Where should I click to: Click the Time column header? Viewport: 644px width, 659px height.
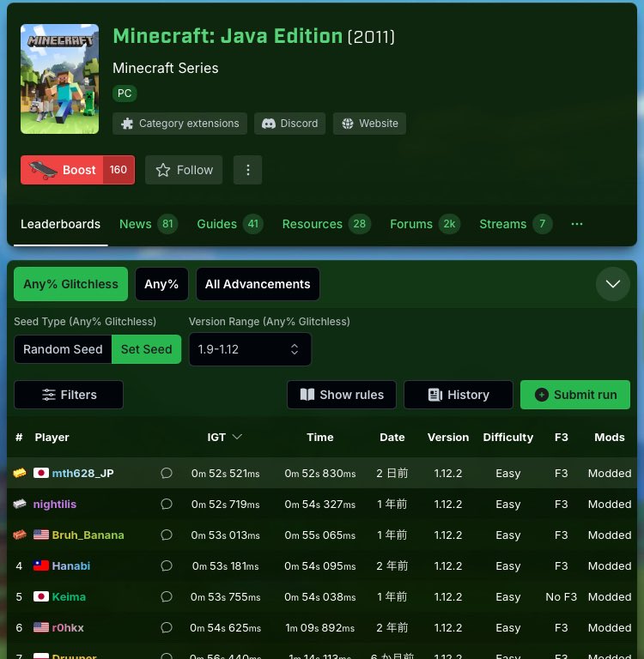pos(319,437)
